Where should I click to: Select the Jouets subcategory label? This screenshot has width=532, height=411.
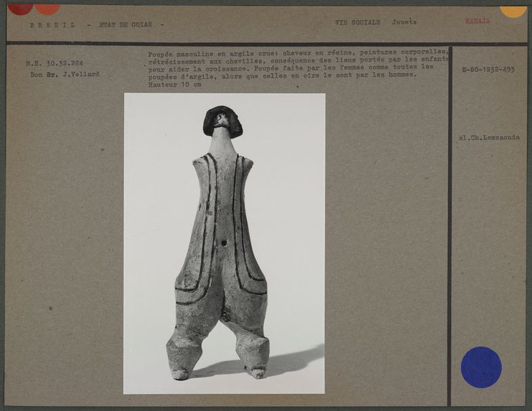[x=403, y=22]
